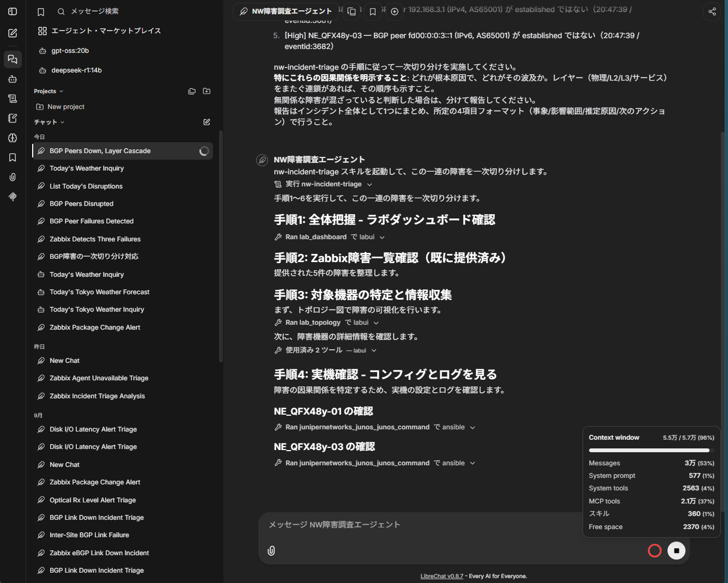
Task: Click the new project folder icon
Action: [x=207, y=91]
